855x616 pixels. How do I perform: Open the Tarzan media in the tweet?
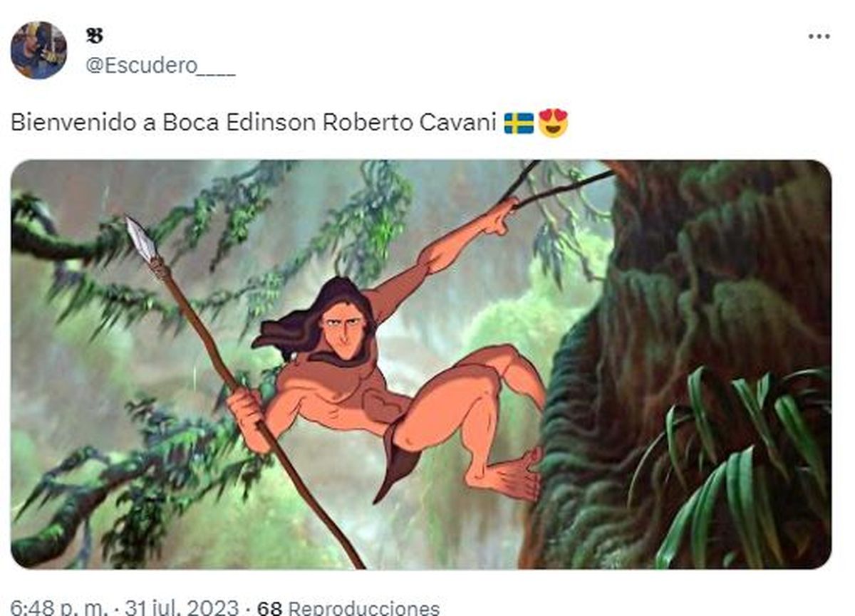[x=421, y=365]
